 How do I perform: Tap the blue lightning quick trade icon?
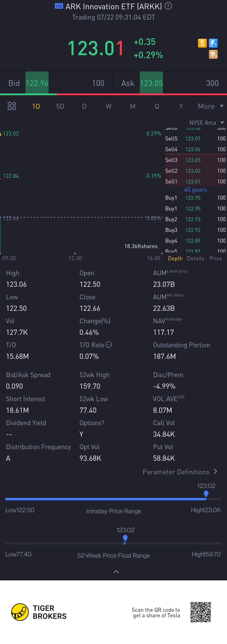click(213, 43)
